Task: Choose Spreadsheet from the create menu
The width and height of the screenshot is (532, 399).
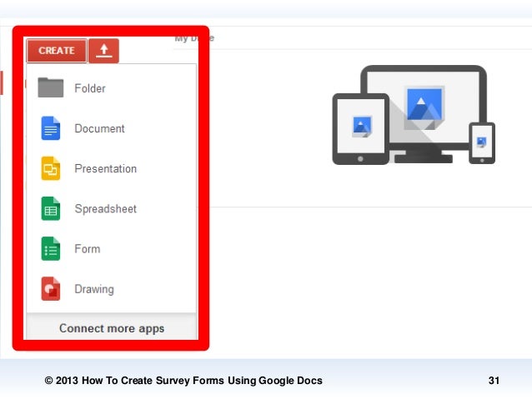Action: 111,209
